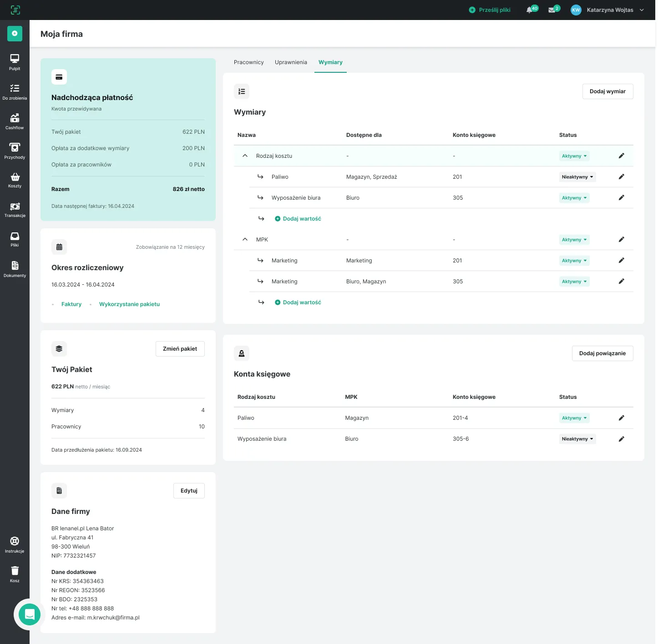
Task: Click the Konta księgowe panel icon
Action: pos(242,353)
